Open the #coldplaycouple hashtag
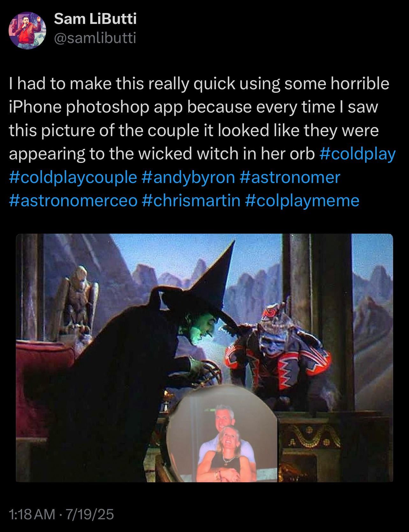The image size is (409, 532). pos(73,177)
